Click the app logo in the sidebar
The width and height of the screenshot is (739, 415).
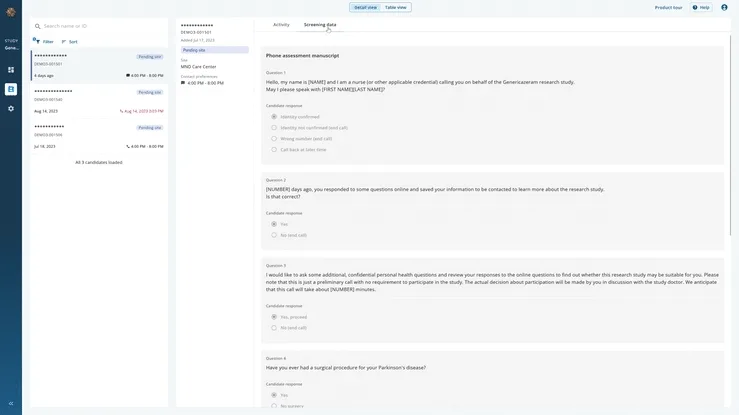(x=11, y=12)
